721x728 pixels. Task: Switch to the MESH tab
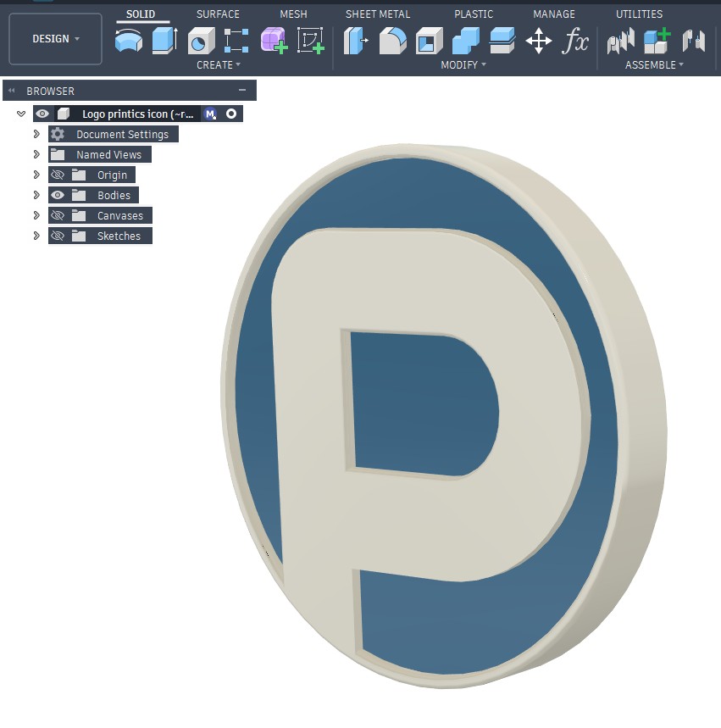coord(293,14)
